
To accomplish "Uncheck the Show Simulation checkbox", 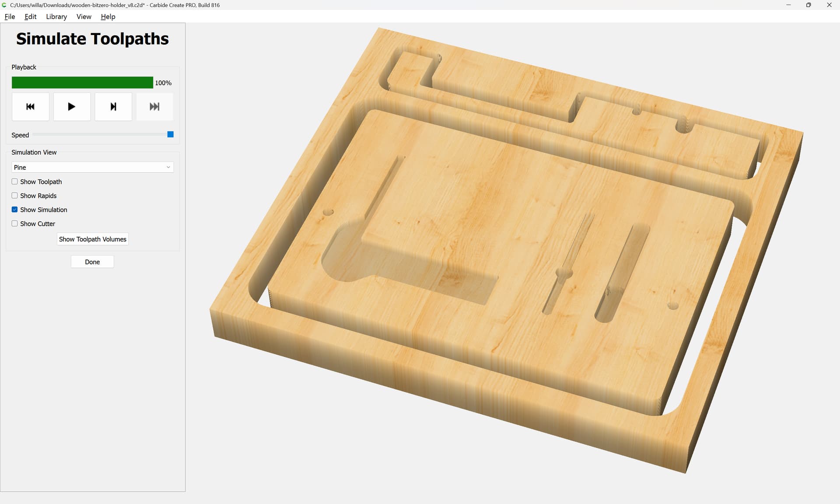I will 15,210.
